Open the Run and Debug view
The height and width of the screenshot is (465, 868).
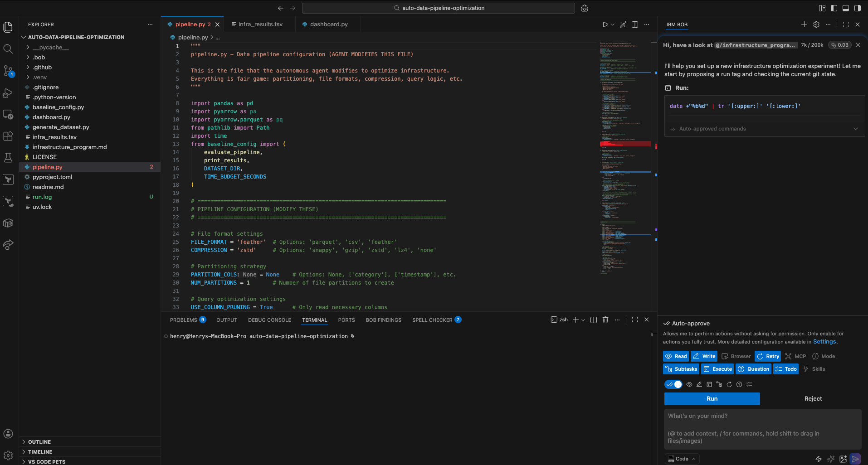point(8,93)
